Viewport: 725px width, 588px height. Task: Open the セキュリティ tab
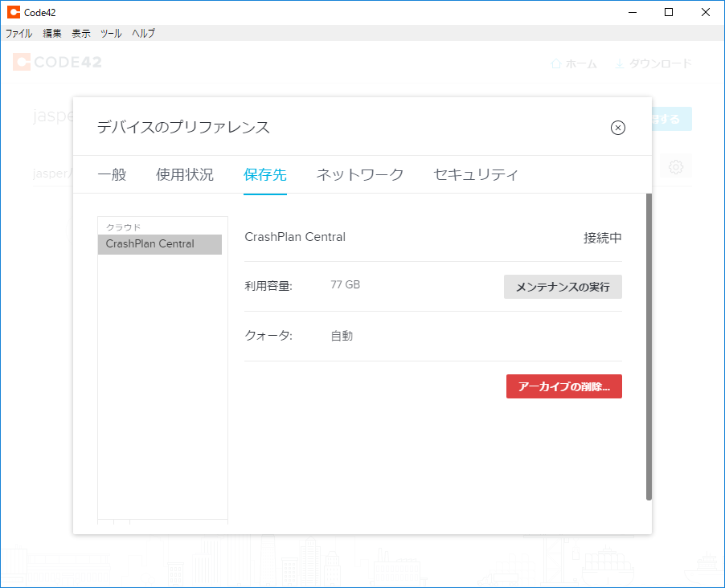476,175
